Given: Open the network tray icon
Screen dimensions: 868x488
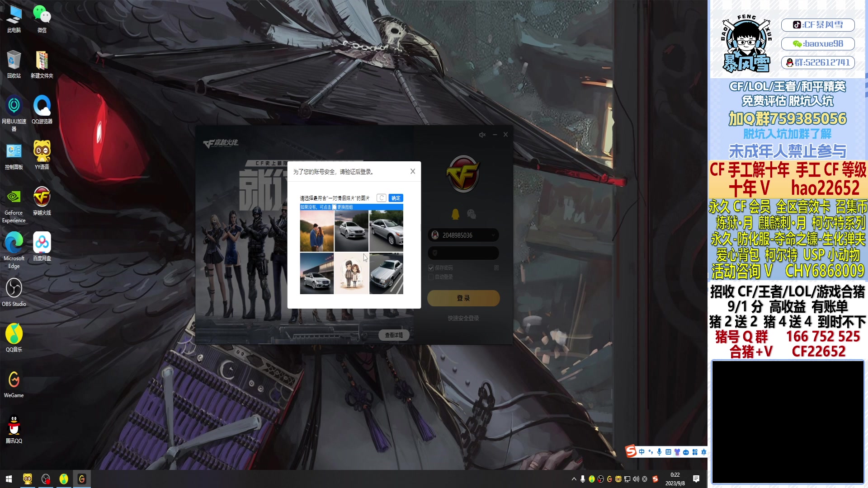Looking at the screenshot, I should [x=627, y=479].
